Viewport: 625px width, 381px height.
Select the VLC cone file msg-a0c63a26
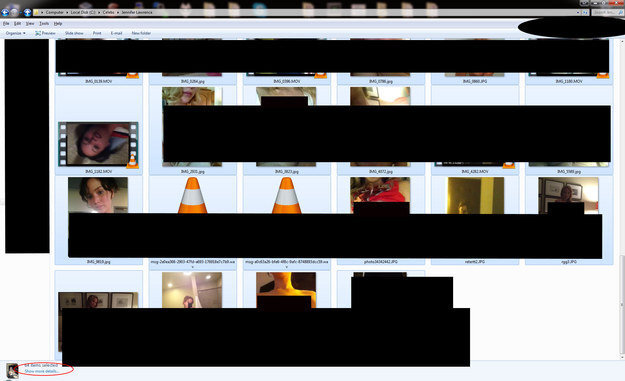[287, 221]
